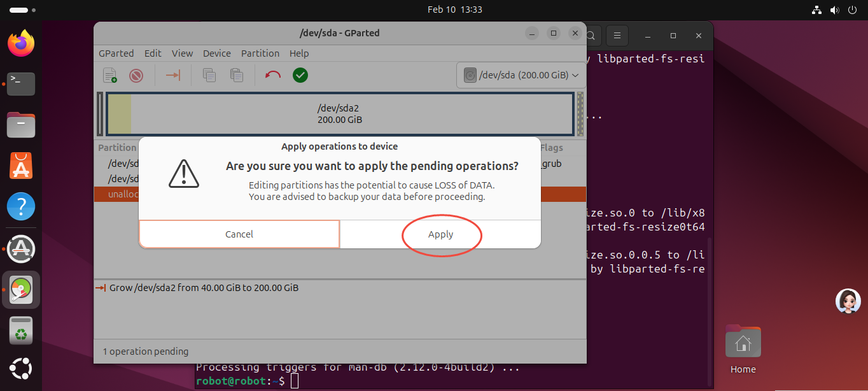Click the Delete partition toolbar icon
This screenshot has width=868, height=391.
coord(136,75)
